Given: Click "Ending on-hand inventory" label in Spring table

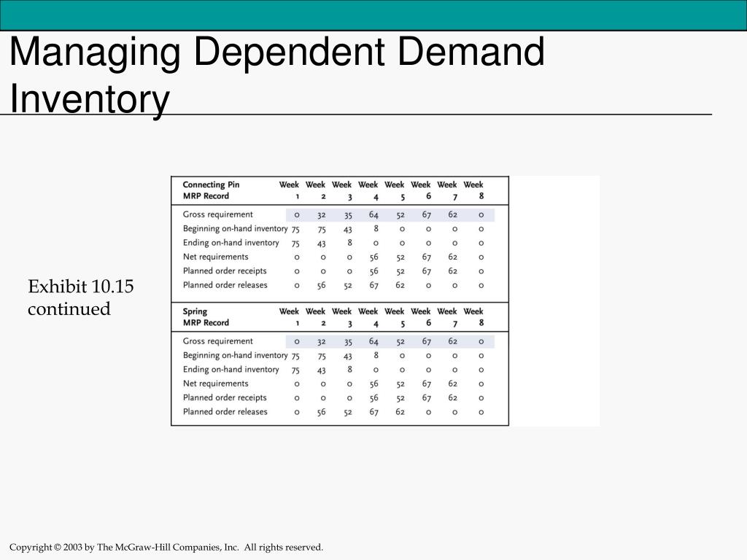Looking at the screenshot, I should click(x=231, y=369).
